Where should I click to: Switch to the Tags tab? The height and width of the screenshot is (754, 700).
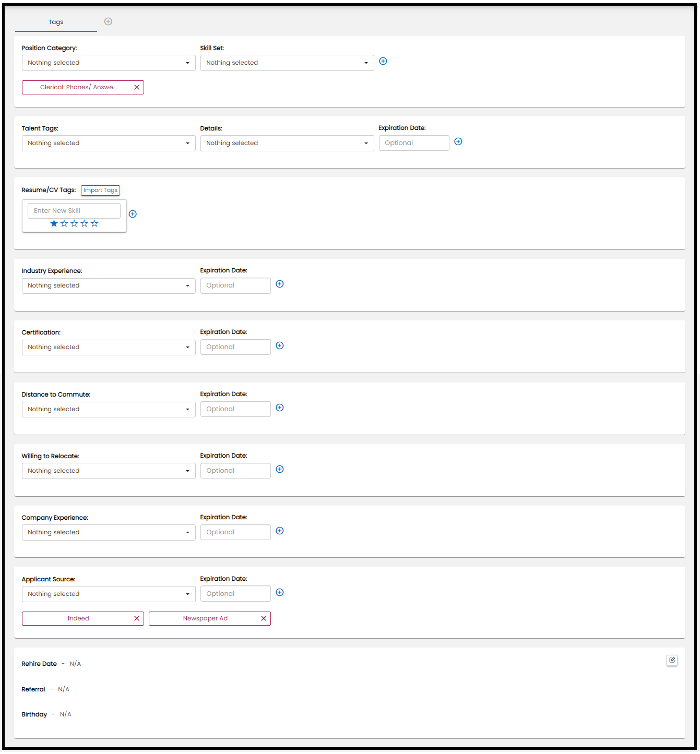coord(56,22)
